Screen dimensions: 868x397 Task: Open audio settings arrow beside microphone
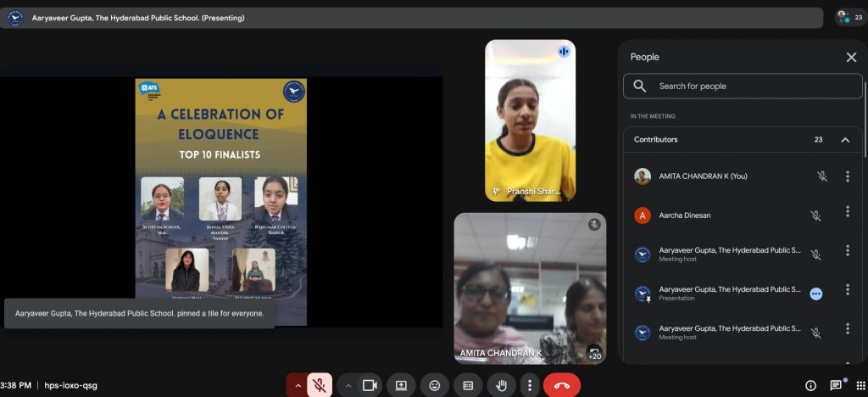[x=297, y=385]
